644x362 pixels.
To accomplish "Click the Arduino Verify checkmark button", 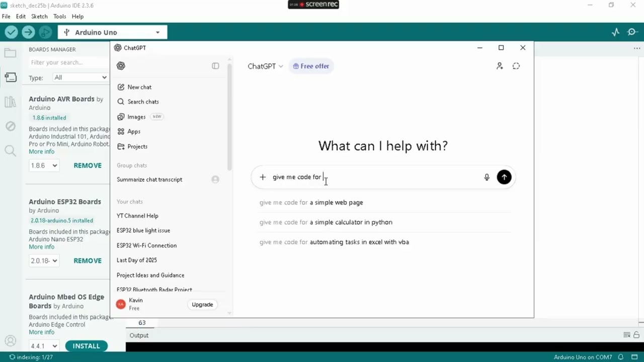I will pos(11,32).
